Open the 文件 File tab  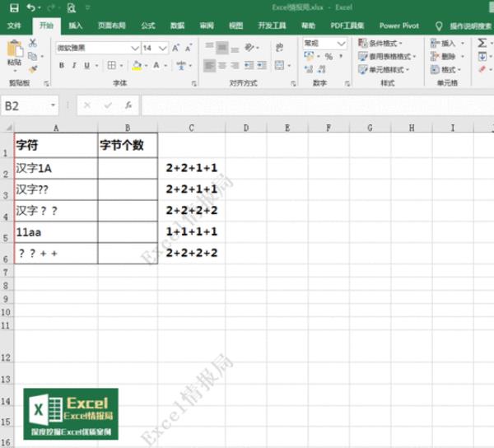pos(14,26)
